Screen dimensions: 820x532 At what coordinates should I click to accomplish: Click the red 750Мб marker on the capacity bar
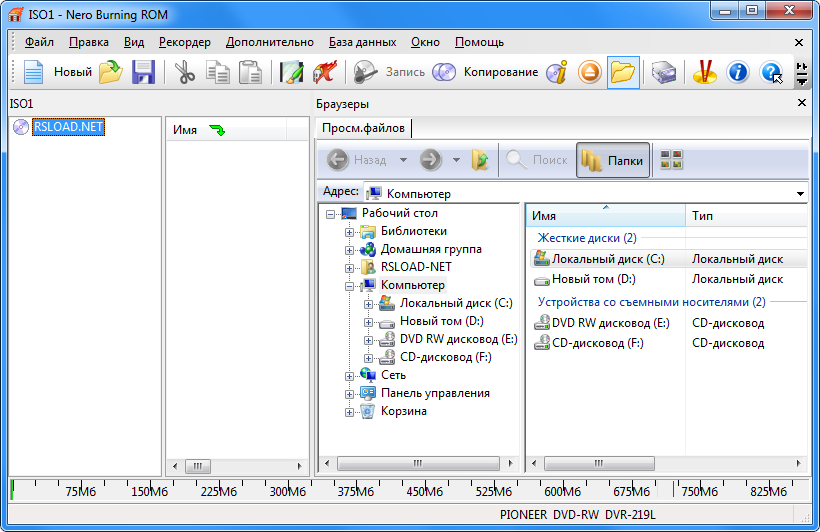point(673,490)
